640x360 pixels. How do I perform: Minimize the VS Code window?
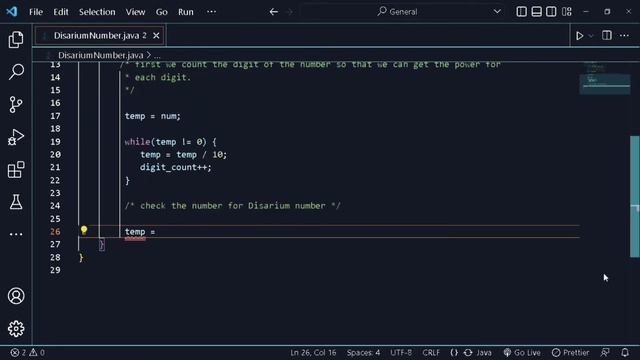tap(586, 11)
